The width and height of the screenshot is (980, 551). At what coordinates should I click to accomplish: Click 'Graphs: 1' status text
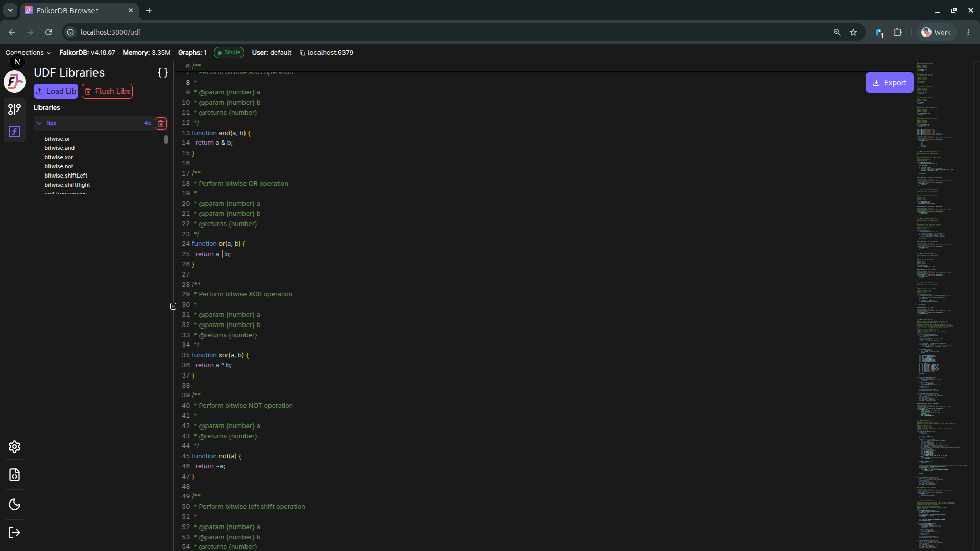point(192,53)
